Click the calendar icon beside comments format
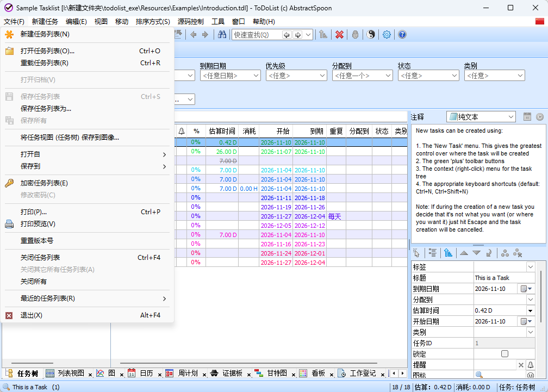Viewport: 548px width, 392px height. (x=527, y=117)
